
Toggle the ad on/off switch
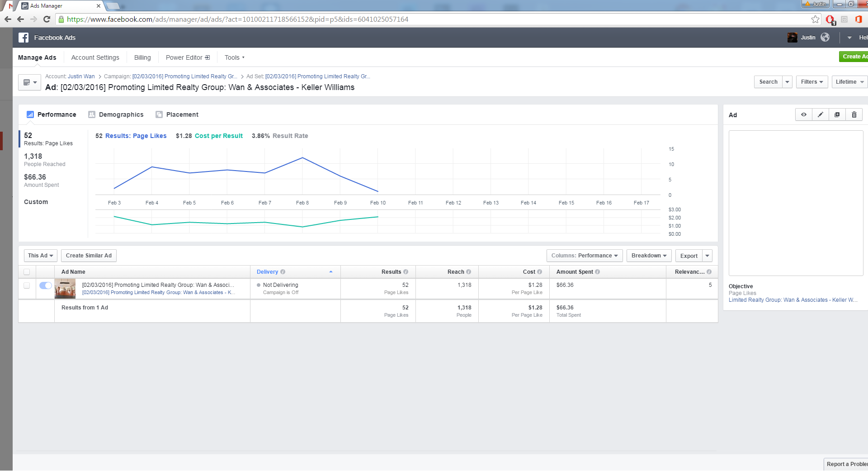coord(46,285)
